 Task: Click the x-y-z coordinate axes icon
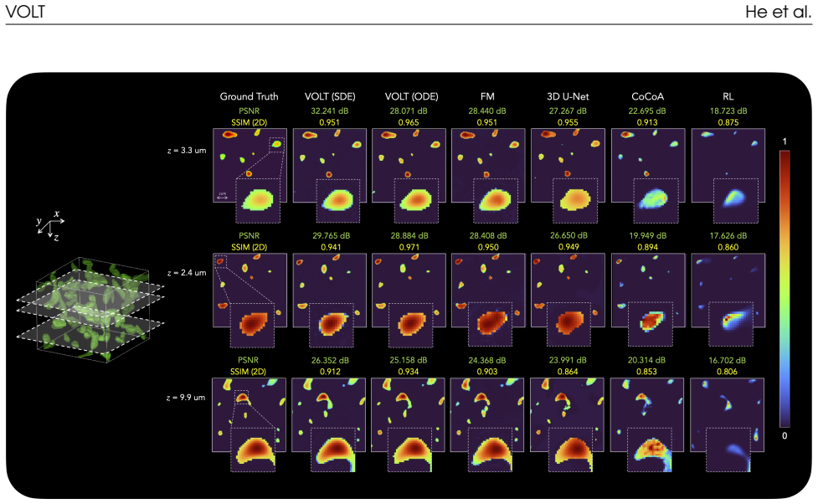click(50, 225)
